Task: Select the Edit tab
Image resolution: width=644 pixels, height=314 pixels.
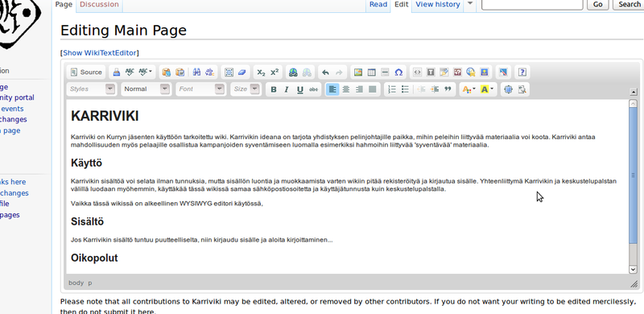Action: click(x=401, y=5)
